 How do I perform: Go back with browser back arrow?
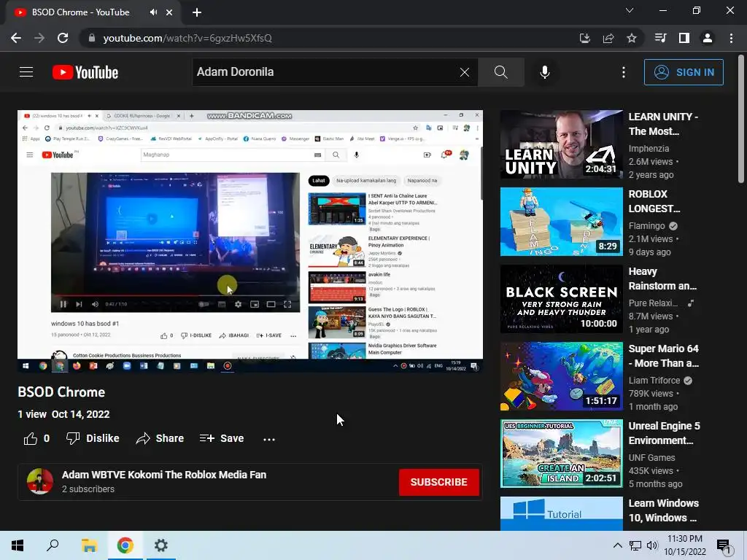(16, 38)
